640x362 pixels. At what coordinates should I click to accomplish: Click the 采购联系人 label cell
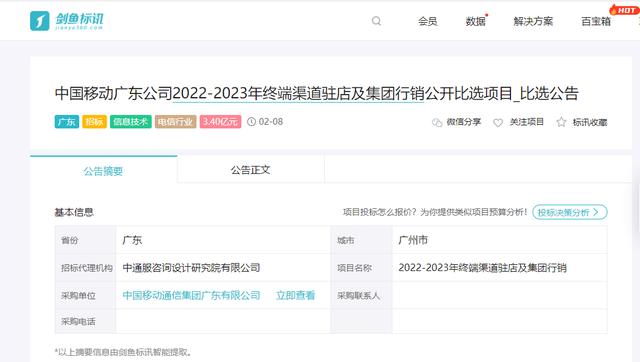point(362,295)
